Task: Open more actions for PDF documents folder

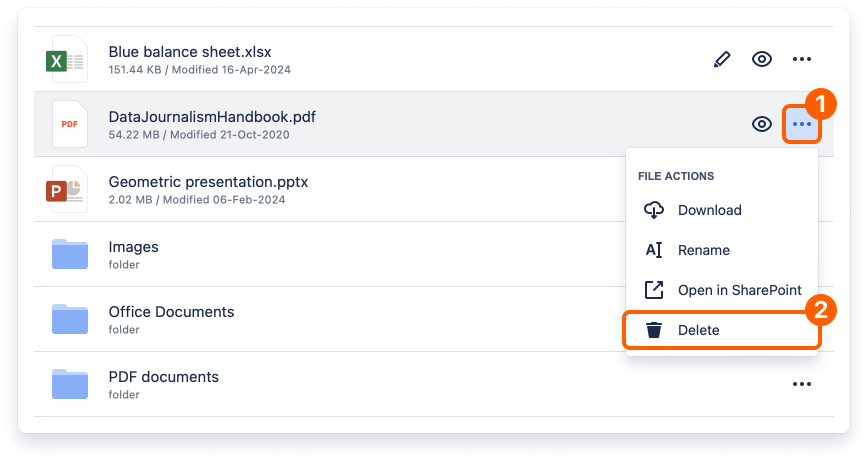Action: coord(802,384)
